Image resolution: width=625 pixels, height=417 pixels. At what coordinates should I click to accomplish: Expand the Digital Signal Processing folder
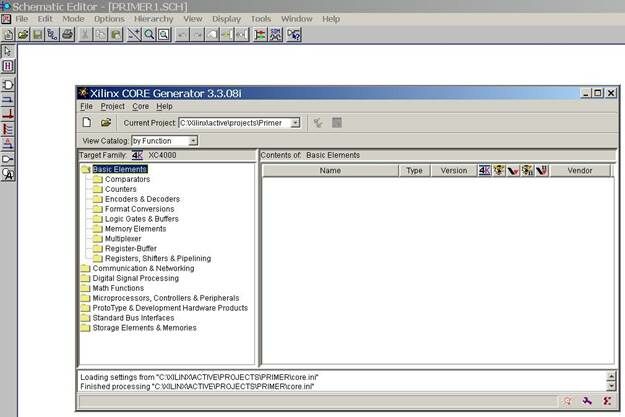coord(85,278)
